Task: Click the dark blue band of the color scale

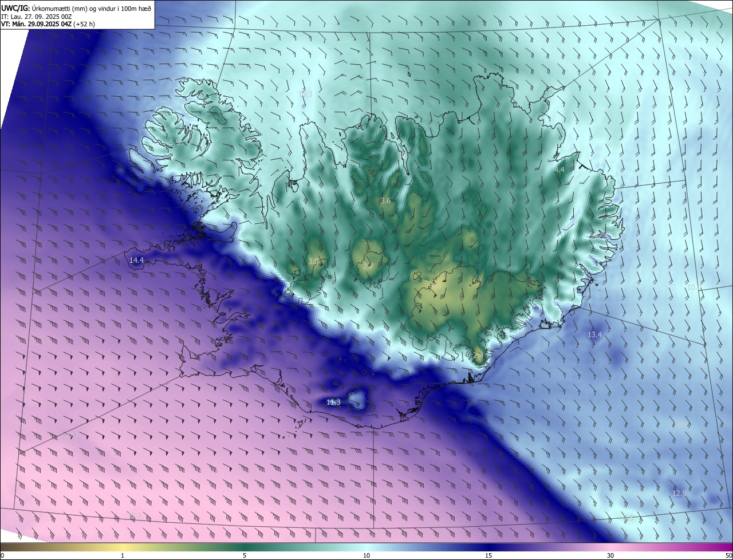Action: [488, 547]
